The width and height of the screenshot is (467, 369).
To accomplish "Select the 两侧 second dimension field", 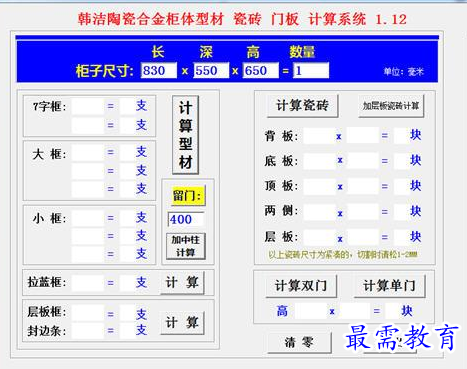I will (x=363, y=212).
